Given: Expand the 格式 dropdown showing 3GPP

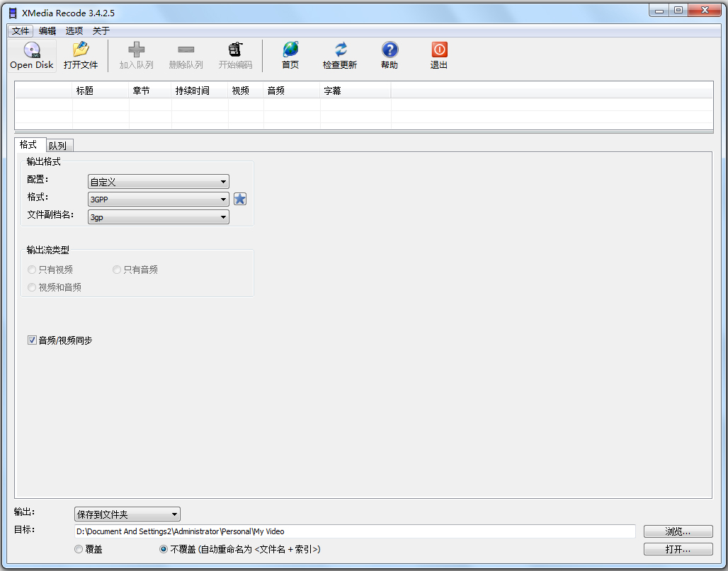Looking at the screenshot, I should pyautogui.click(x=159, y=199).
